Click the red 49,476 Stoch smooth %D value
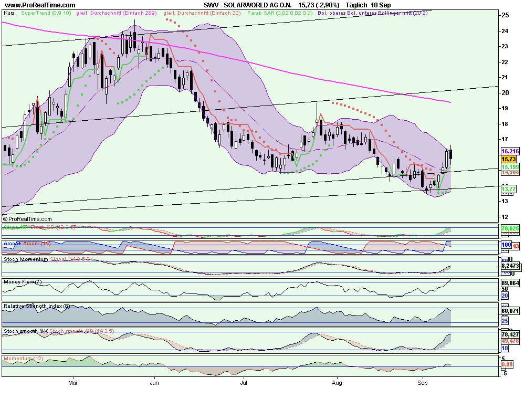 click(x=510, y=341)
